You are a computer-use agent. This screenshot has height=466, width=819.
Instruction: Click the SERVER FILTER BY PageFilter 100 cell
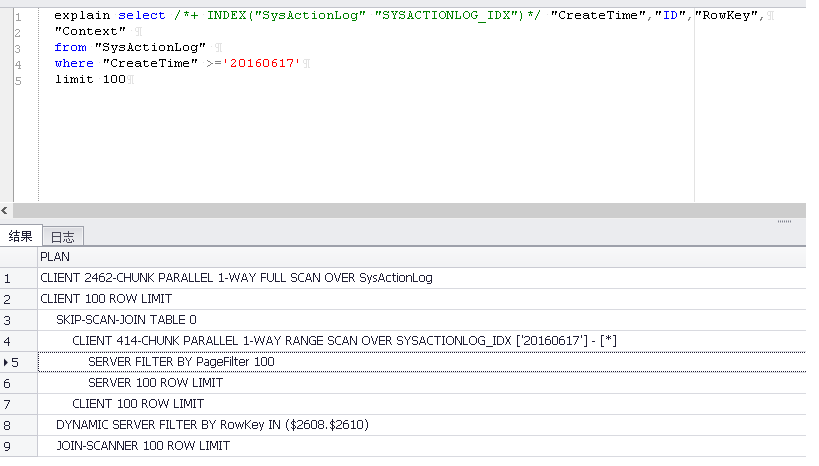[181, 362]
